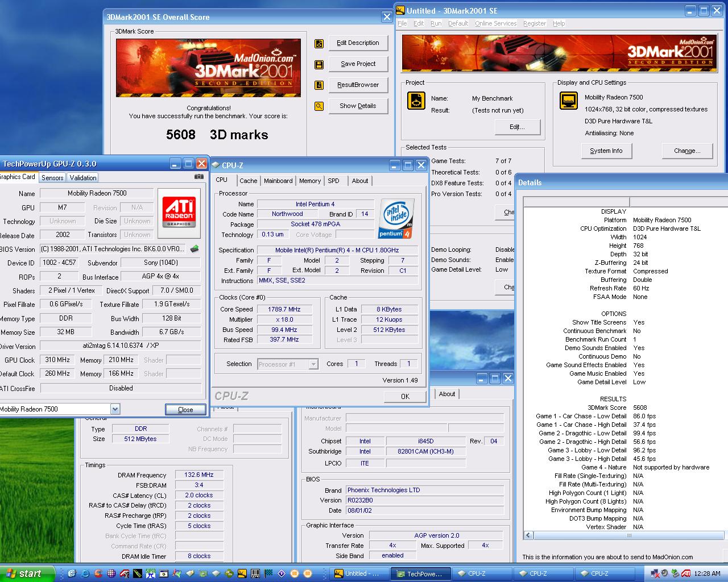Click the Edit Description document icon
The width and height of the screenshot is (728, 582).
(x=319, y=43)
